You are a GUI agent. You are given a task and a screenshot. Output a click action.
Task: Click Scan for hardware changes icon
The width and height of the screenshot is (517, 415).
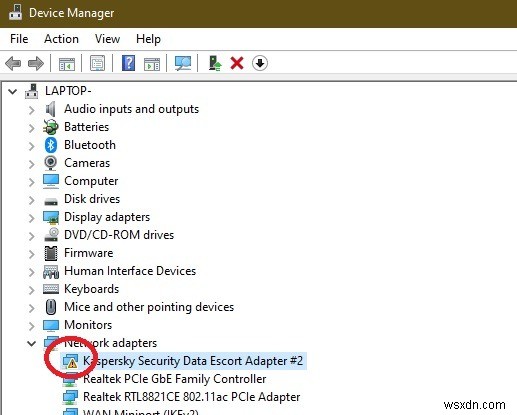click(x=183, y=63)
